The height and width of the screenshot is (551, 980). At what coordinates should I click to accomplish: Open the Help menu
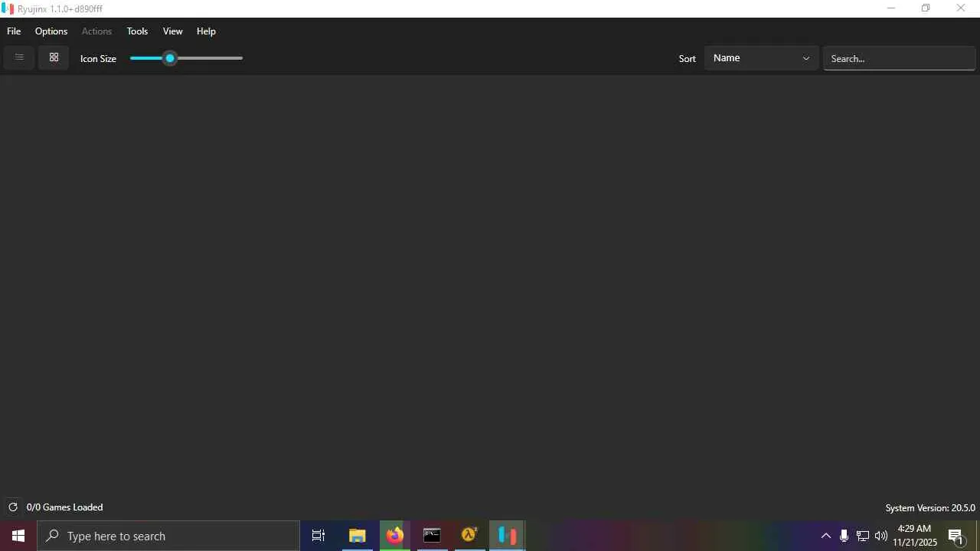click(x=206, y=31)
